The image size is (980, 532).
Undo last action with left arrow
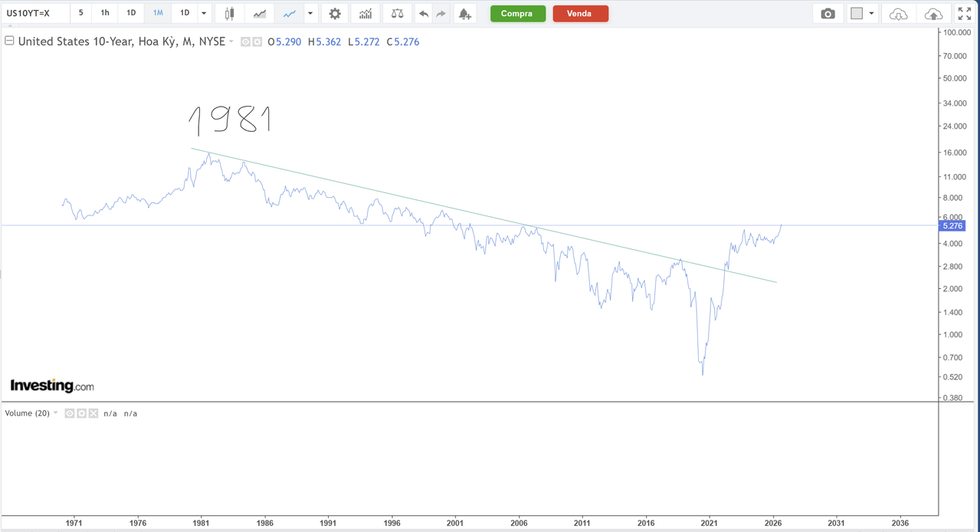pyautogui.click(x=424, y=14)
